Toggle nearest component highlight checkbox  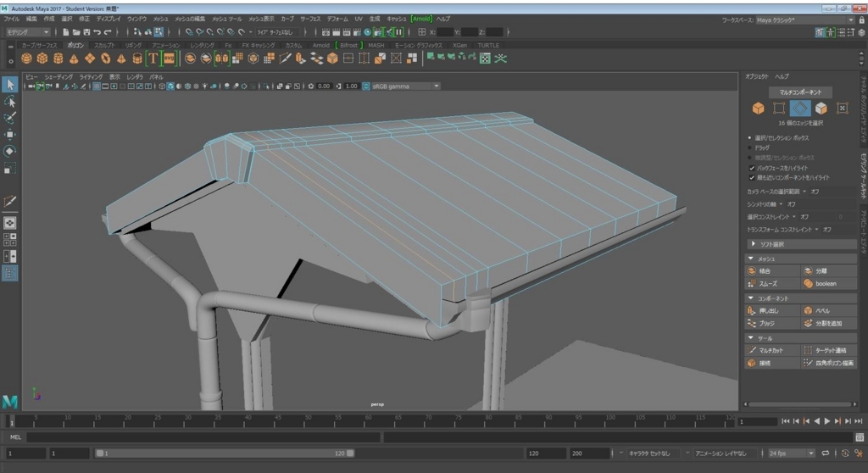752,178
